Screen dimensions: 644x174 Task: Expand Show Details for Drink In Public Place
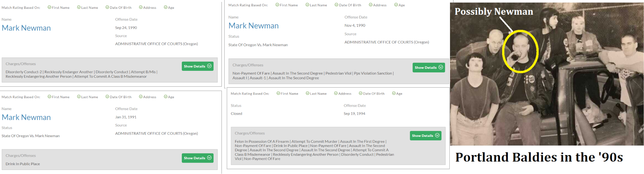pos(197,158)
